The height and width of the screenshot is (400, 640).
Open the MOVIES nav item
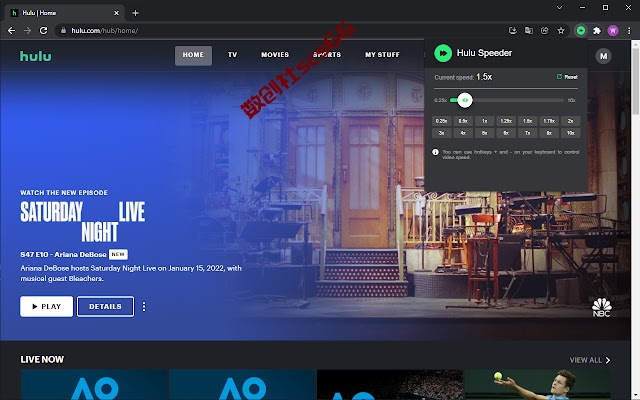click(x=275, y=55)
